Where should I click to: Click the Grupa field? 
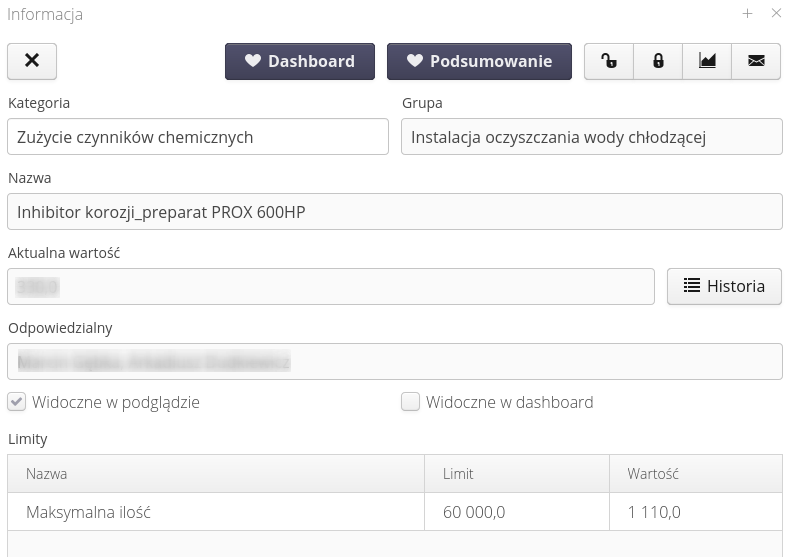[591, 137]
